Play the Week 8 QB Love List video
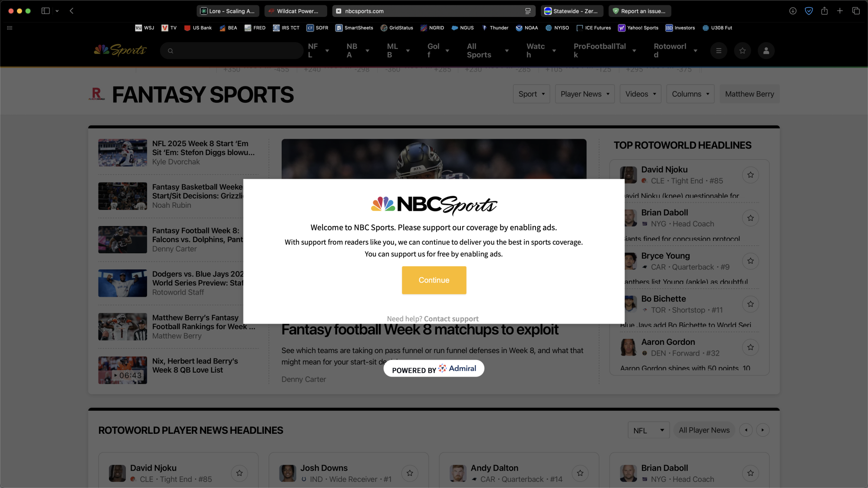Screen dimensions: 868x488 click(x=122, y=370)
